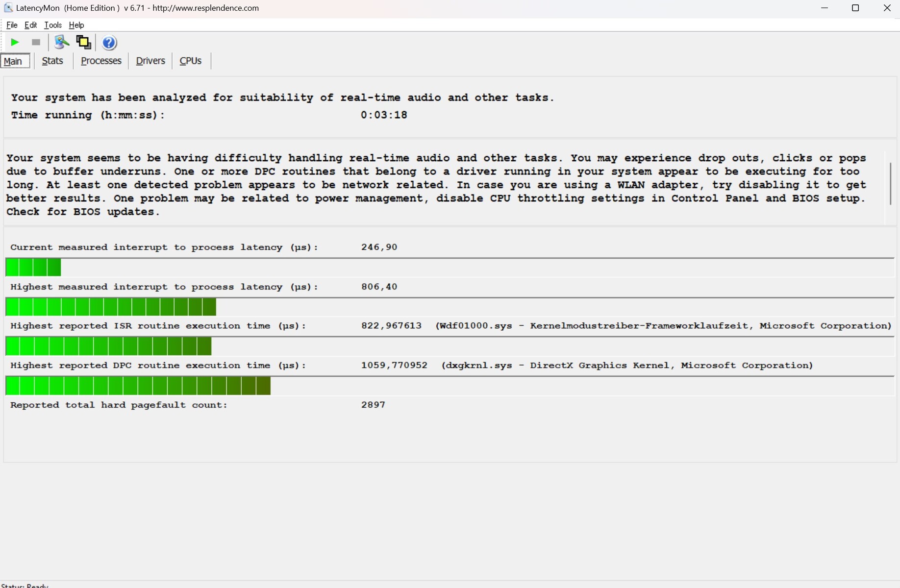This screenshot has height=588, width=900.
Task: Click the LatencyMon app icon in title bar
Action: coord(8,8)
